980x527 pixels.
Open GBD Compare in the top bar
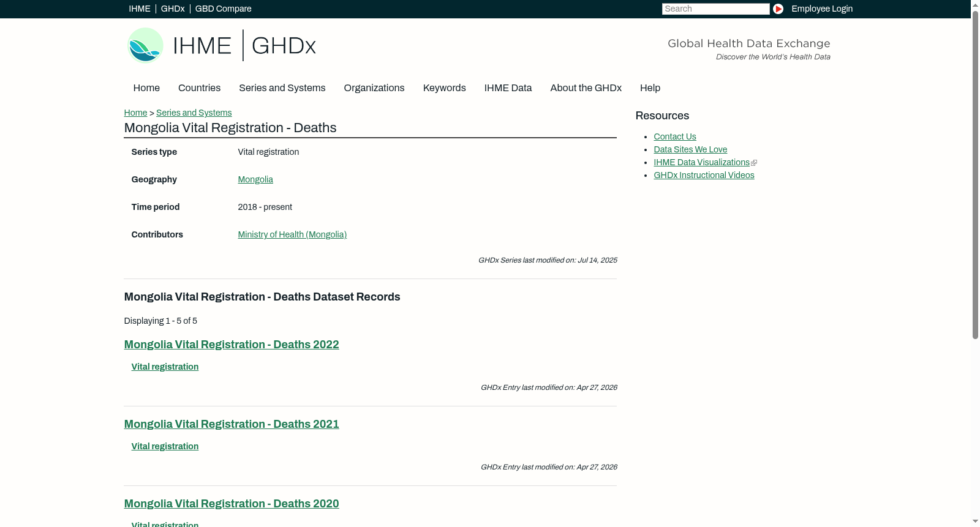[x=224, y=9]
